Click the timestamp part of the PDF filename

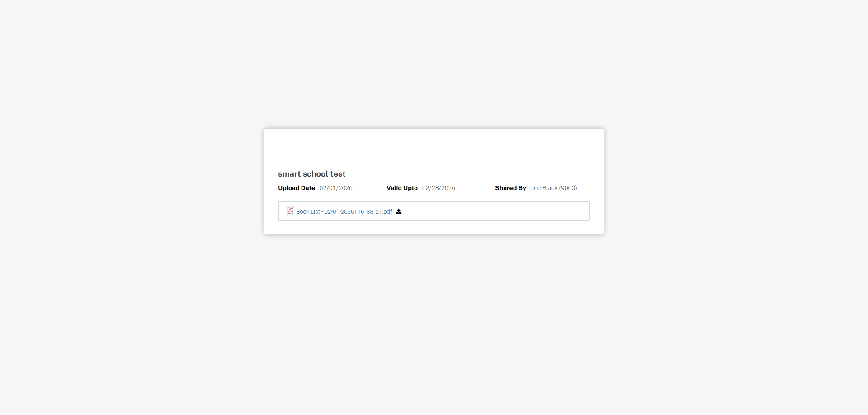tap(353, 211)
